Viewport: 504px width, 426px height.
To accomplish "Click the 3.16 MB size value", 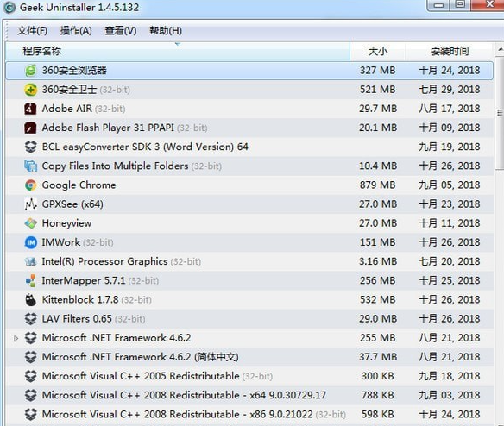I will tap(378, 261).
